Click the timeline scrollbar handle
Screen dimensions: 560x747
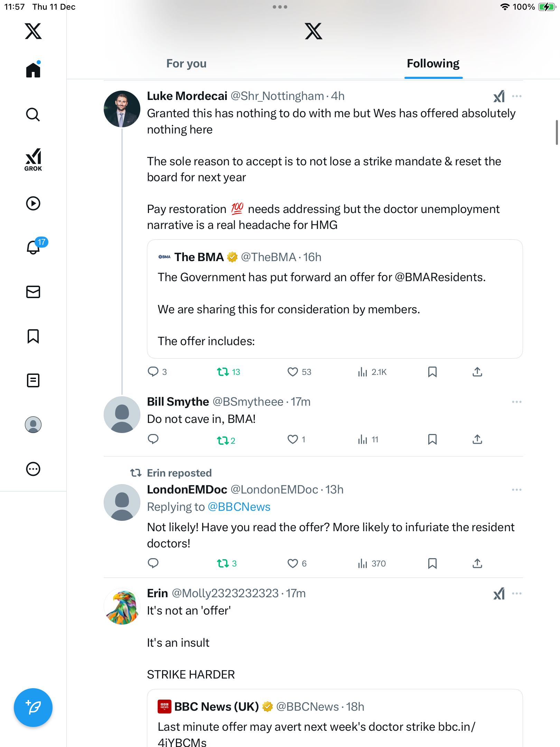click(557, 132)
